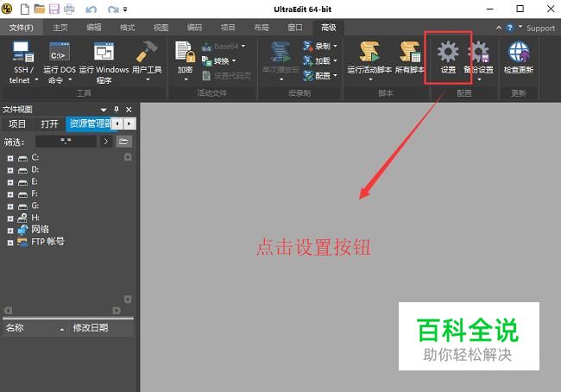Apply the filter with the arrow button
This screenshot has height=392, width=561.
click(106, 142)
